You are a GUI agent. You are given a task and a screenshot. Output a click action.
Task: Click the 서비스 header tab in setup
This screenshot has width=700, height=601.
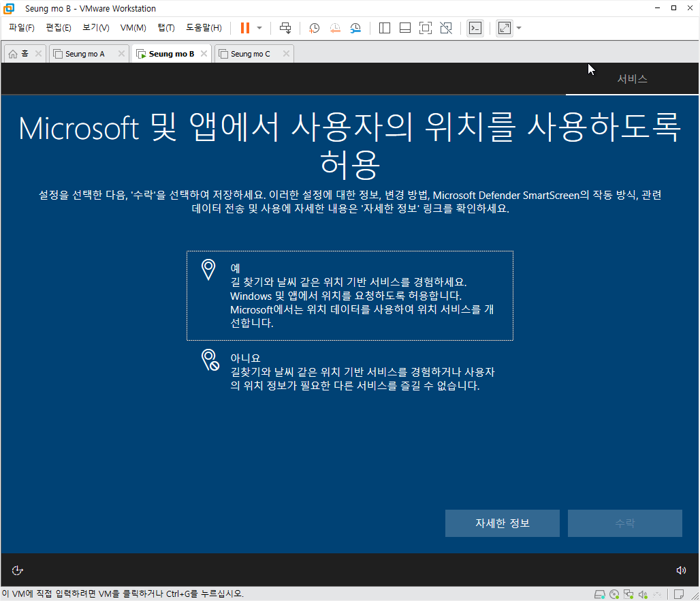[632, 79]
